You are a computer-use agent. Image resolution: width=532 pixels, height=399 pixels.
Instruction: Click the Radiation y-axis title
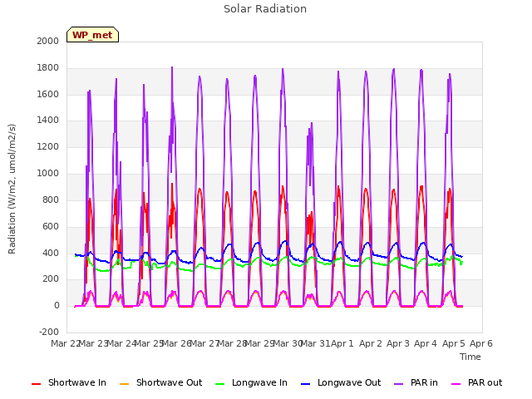tap(12, 189)
